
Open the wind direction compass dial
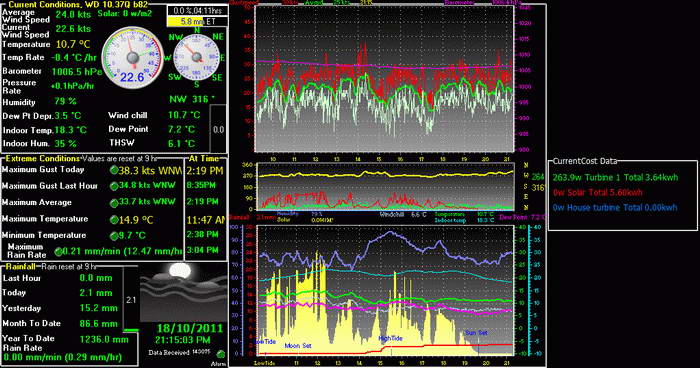[196, 58]
